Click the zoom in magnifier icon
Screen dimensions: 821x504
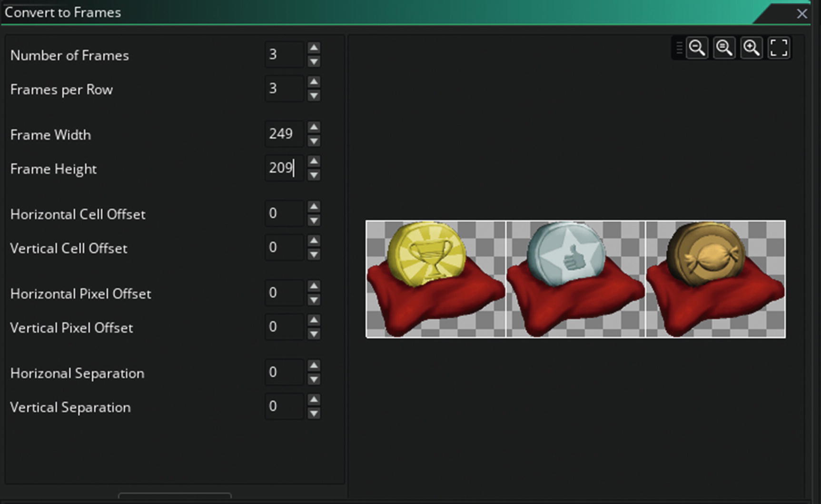click(752, 48)
